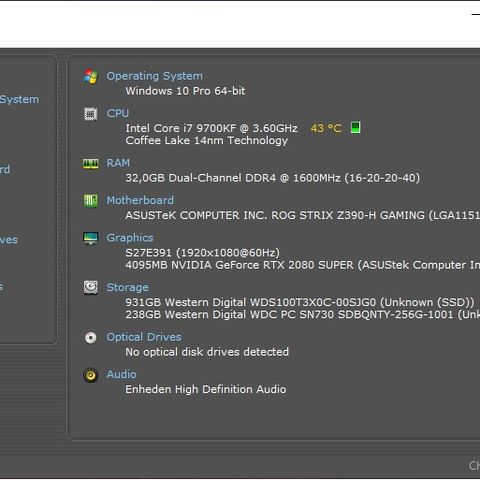
Task: Open the CPU section heading
Action: [x=118, y=113]
